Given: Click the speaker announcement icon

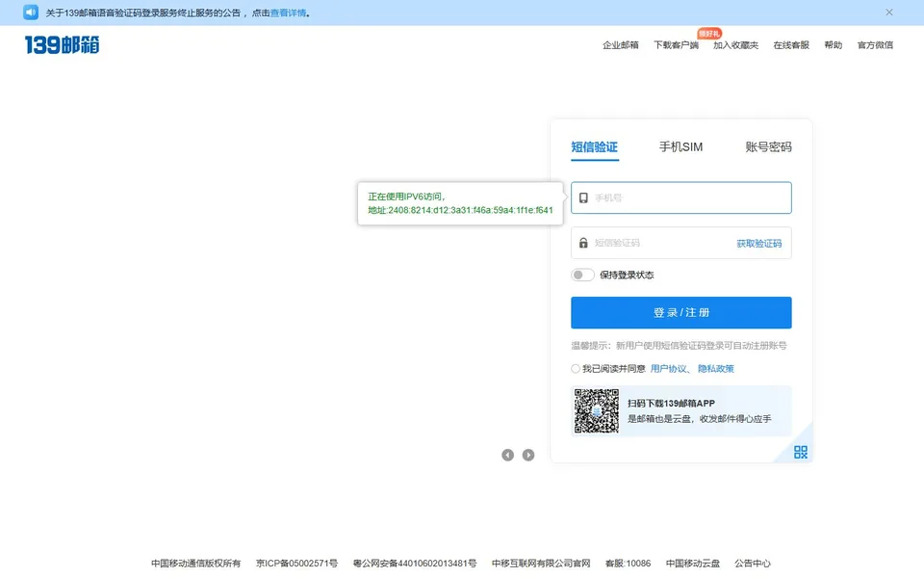Looking at the screenshot, I should 31,13.
